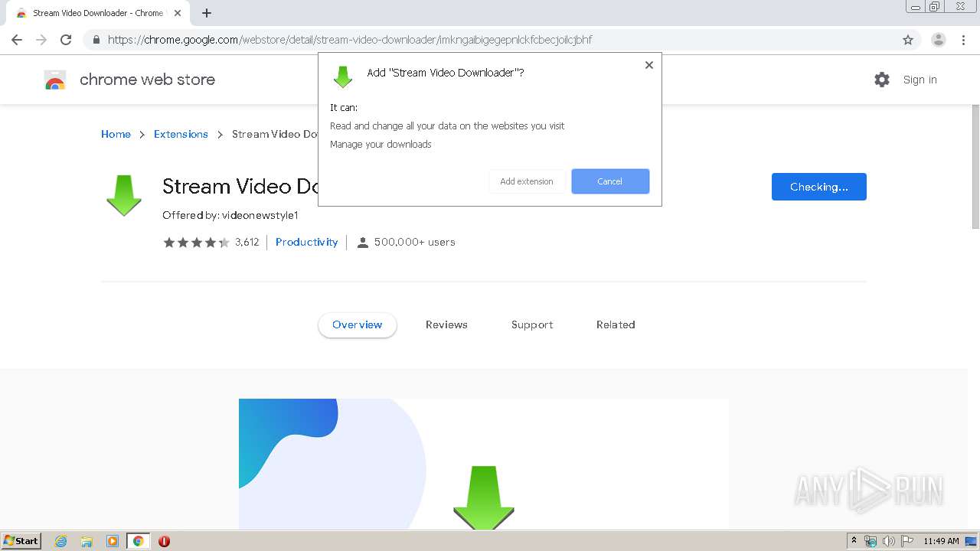Bookmark this page with the star icon
The height and width of the screenshot is (551, 980).
(x=908, y=40)
